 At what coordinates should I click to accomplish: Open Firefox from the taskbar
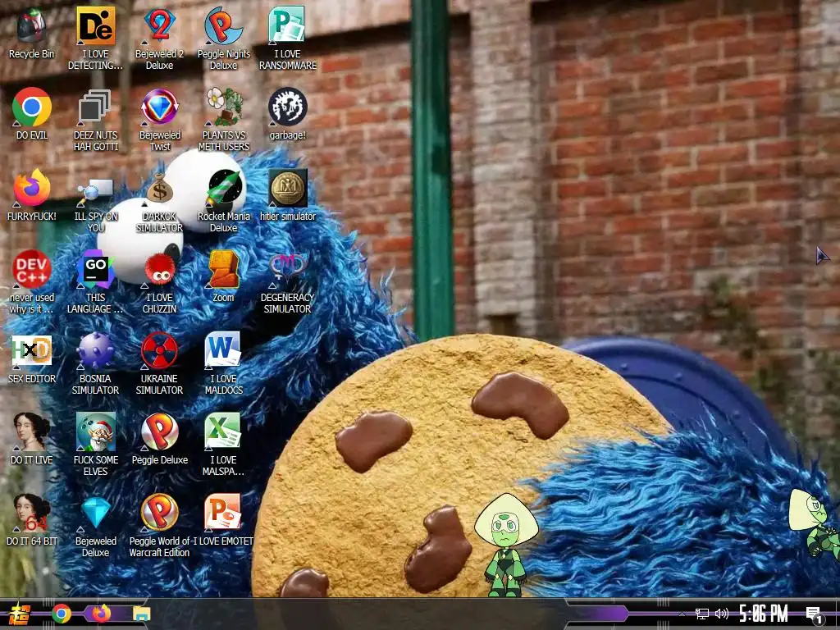click(x=101, y=614)
